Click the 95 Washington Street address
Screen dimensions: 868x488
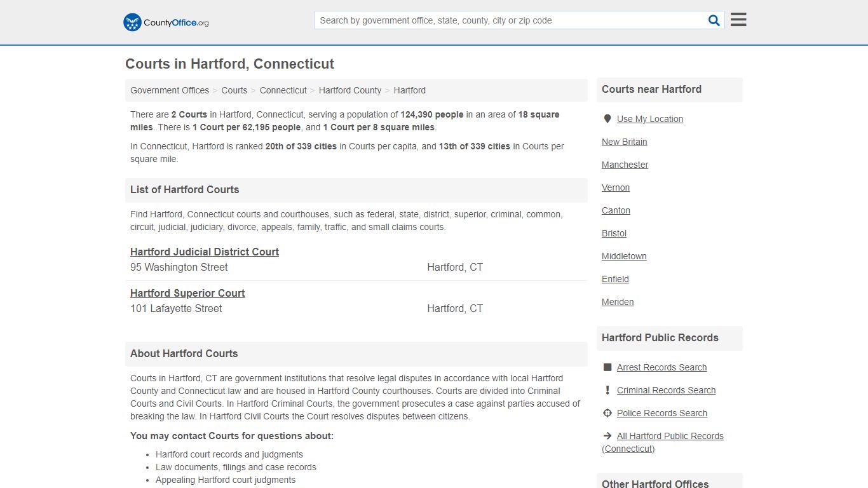click(x=179, y=268)
